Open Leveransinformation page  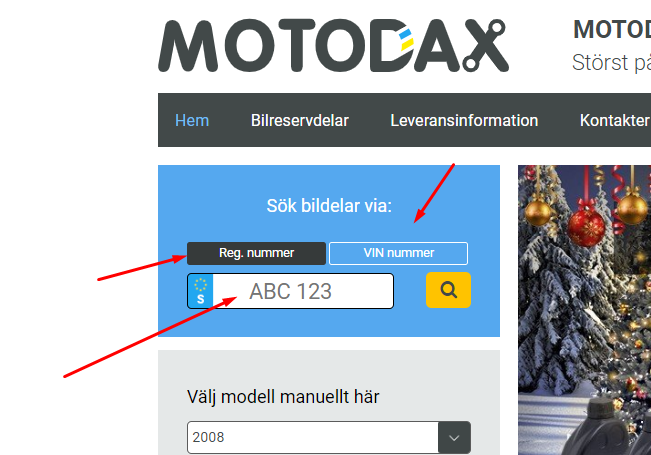pos(464,120)
